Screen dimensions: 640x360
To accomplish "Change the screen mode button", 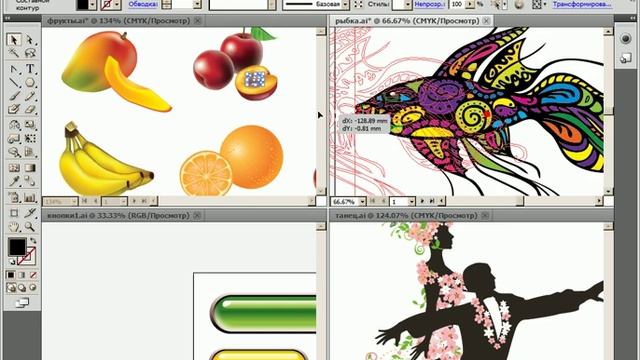I will coord(22,303).
